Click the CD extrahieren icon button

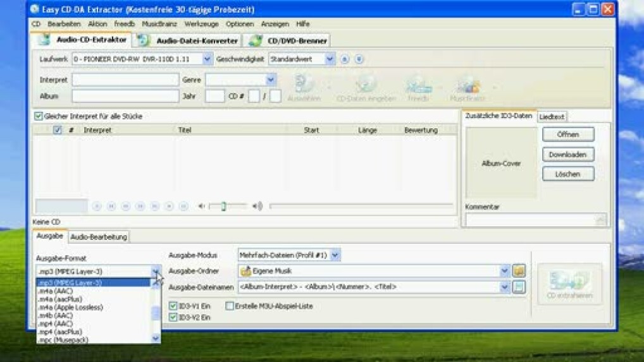pyautogui.click(x=569, y=284)
